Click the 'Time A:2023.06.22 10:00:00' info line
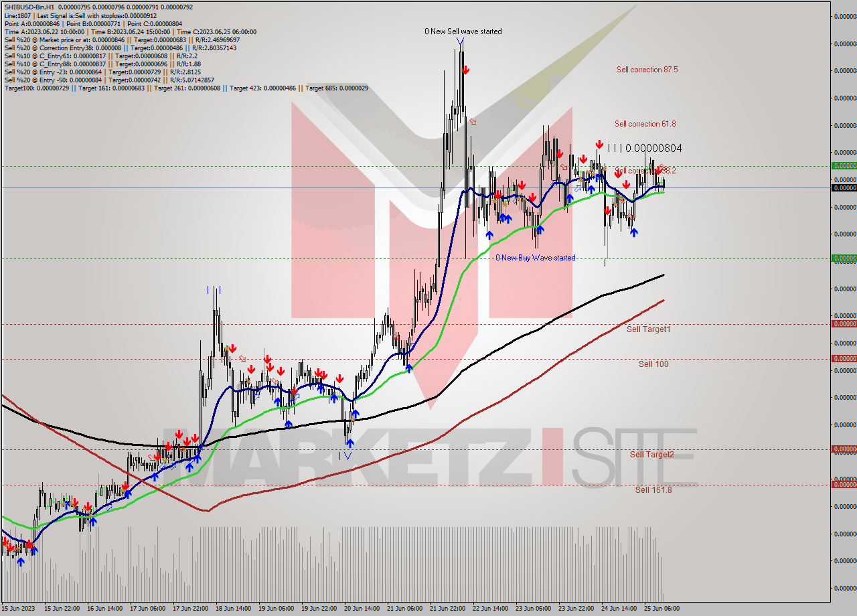The width and height of the screenshot is (857, 616). pos(130,31)
